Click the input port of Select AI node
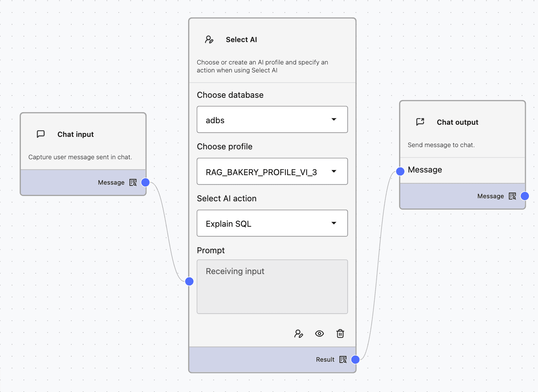 tap(189, 281)
